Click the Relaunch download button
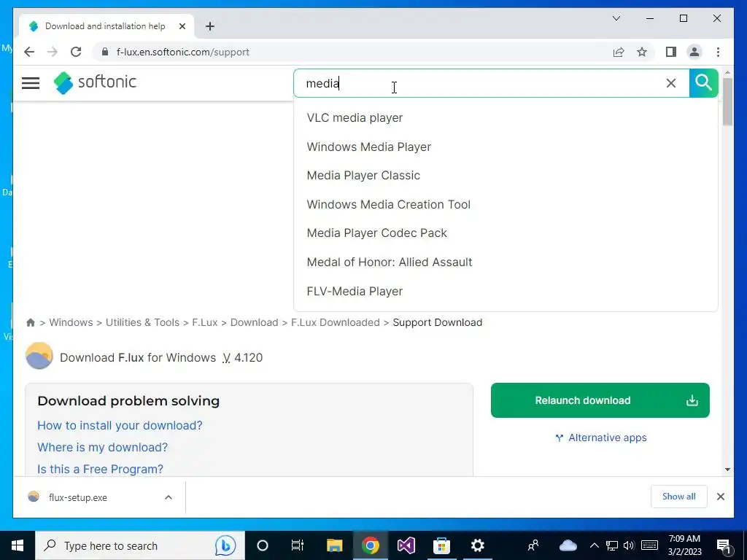747x560 pixels. (600, 400)
